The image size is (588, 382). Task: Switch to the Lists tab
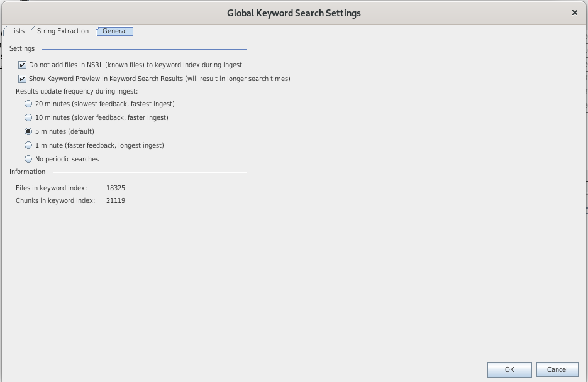point(17,31)
